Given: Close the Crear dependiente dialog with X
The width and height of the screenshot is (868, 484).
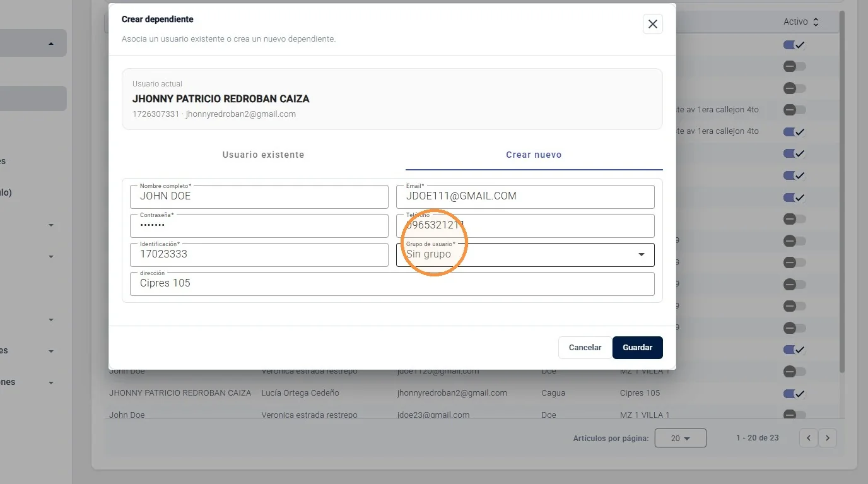Looking at the screenshot, I should pos(653,24).
